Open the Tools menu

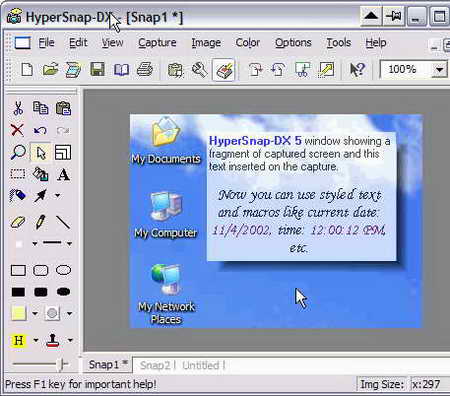point(338,43)
